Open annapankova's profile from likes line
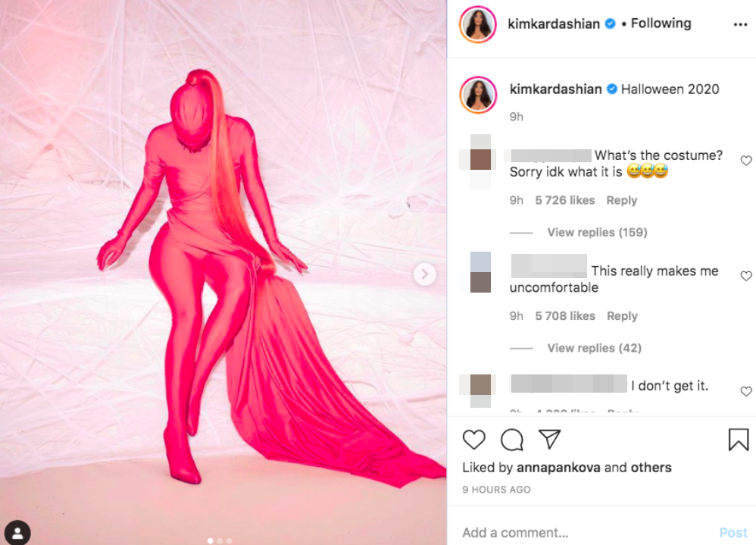The image size is (756, 545). tap(558, 468)
